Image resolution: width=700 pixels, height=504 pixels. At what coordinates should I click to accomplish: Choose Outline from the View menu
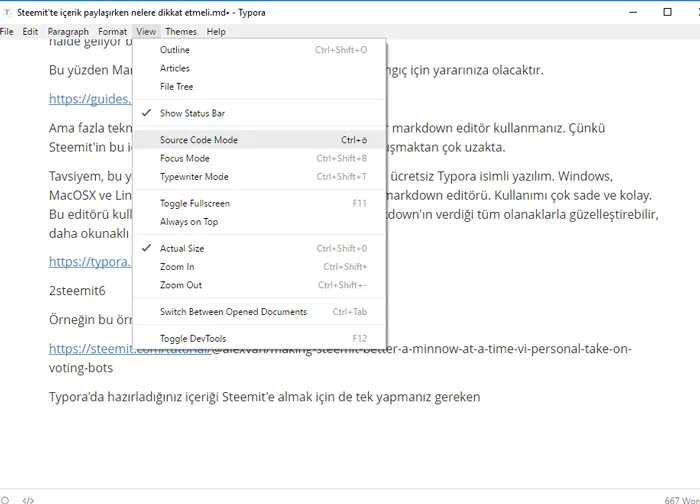pos(259,50)
